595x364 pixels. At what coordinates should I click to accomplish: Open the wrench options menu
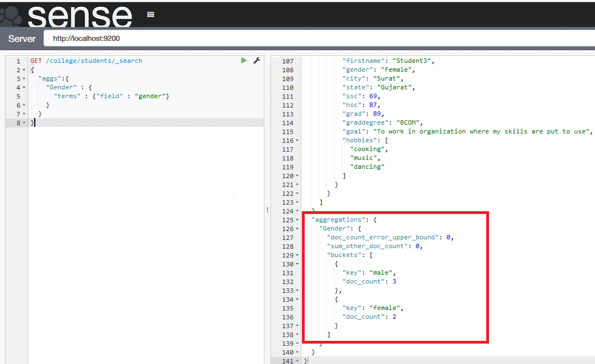pyautogui.click(x=257, y=61)
